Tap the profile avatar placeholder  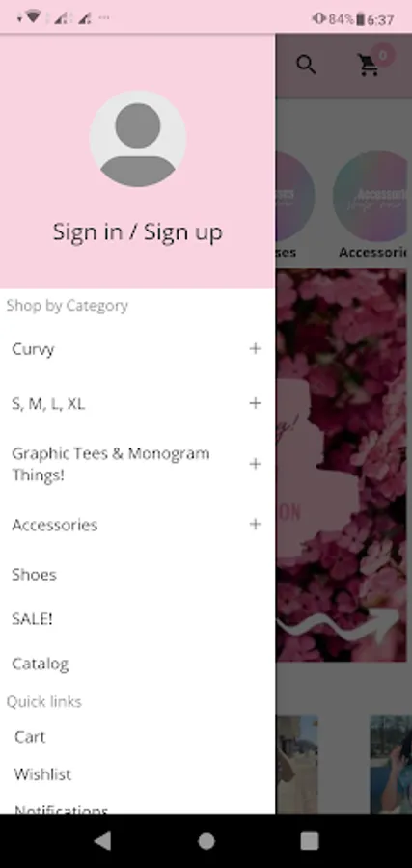(x=137, y=138)
